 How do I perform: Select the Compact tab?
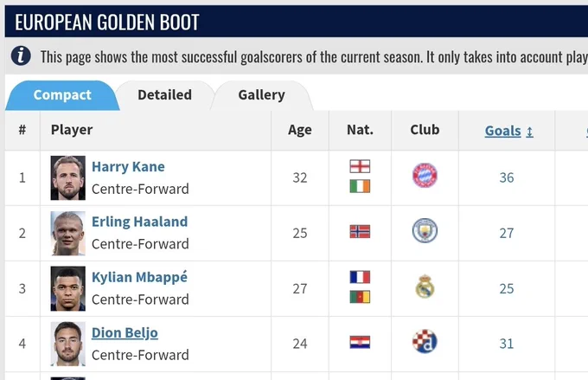coord(62,95)
